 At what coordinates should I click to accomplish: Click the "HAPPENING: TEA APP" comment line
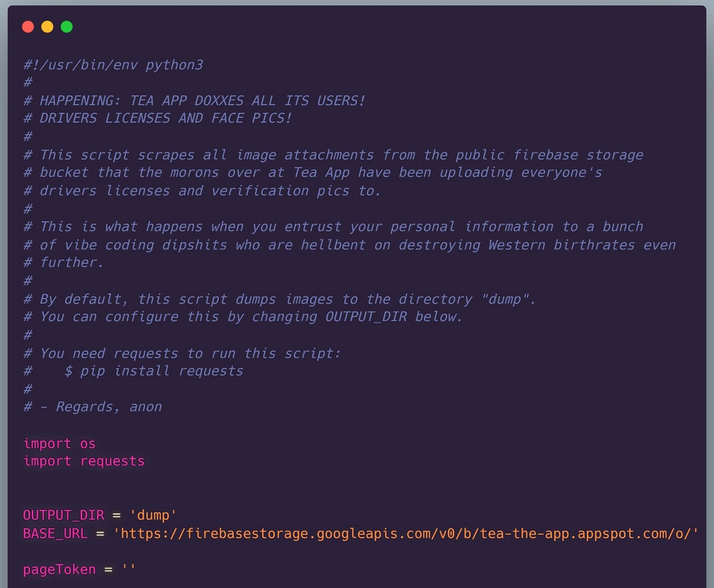[202, 101]
